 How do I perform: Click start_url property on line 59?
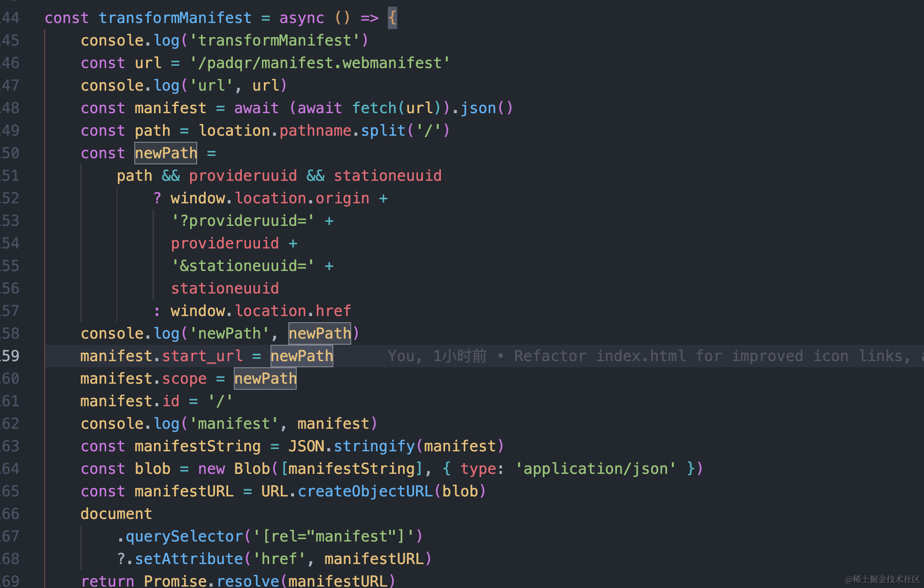pyautogui.click(x=202, y=356)
